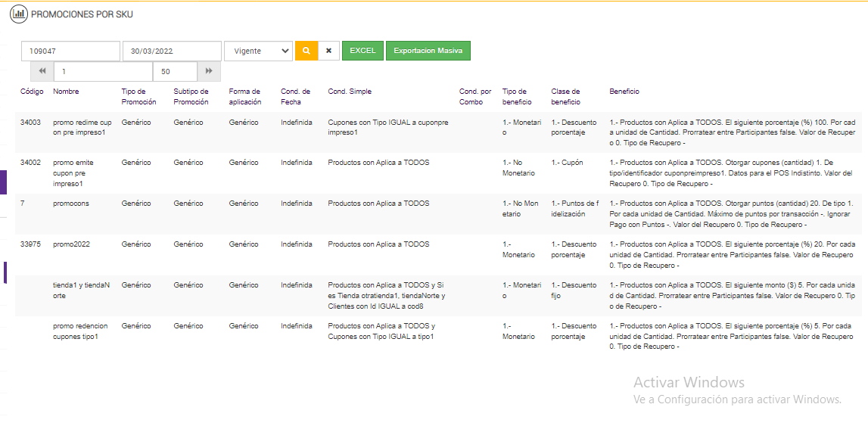Go to the previous page arrows
868x429 pixels.
(42, 71)
